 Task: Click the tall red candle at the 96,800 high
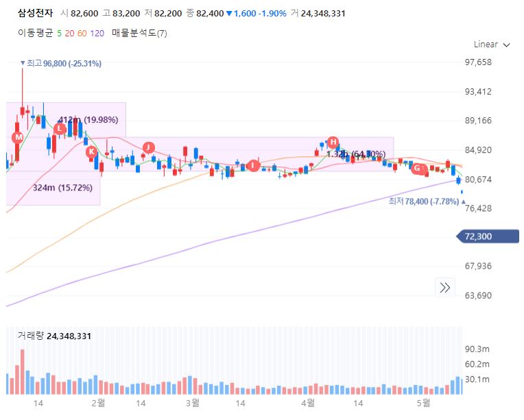click(23, 92)
